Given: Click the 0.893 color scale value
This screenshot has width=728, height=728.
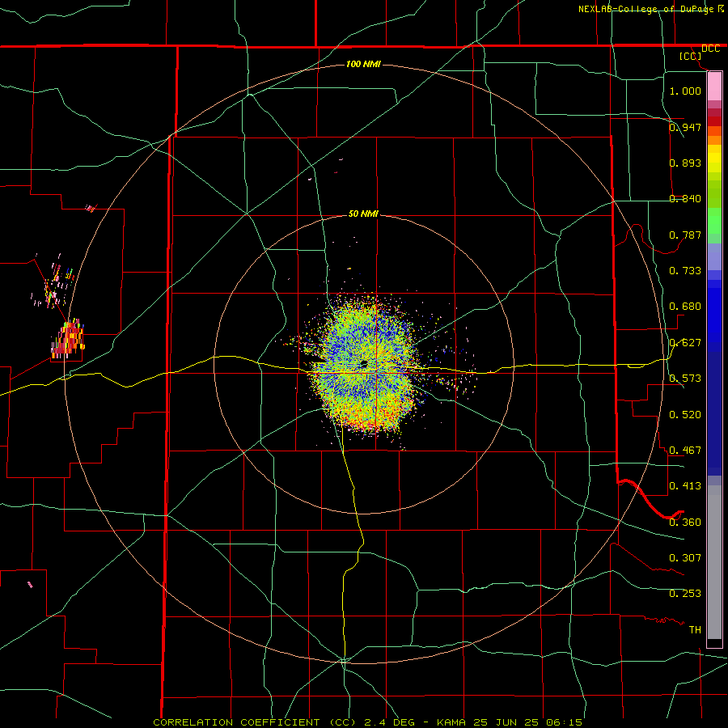Looking at the screenshot, I should click(685, 163).
